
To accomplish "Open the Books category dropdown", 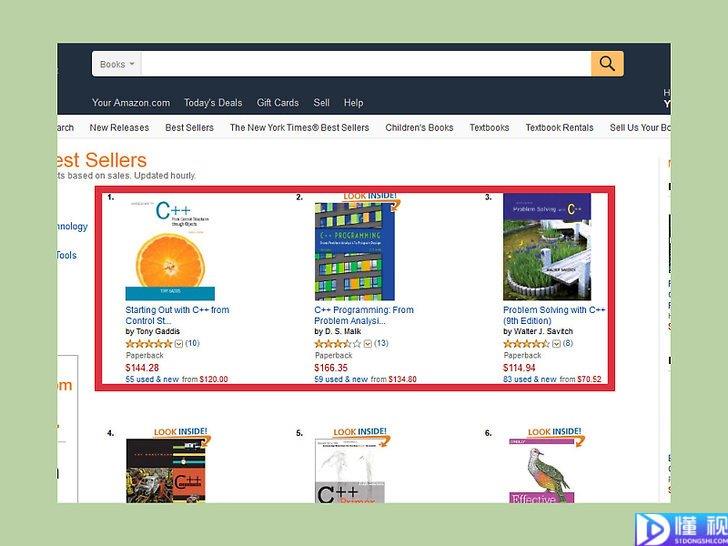I will click(x=117, y=64).
